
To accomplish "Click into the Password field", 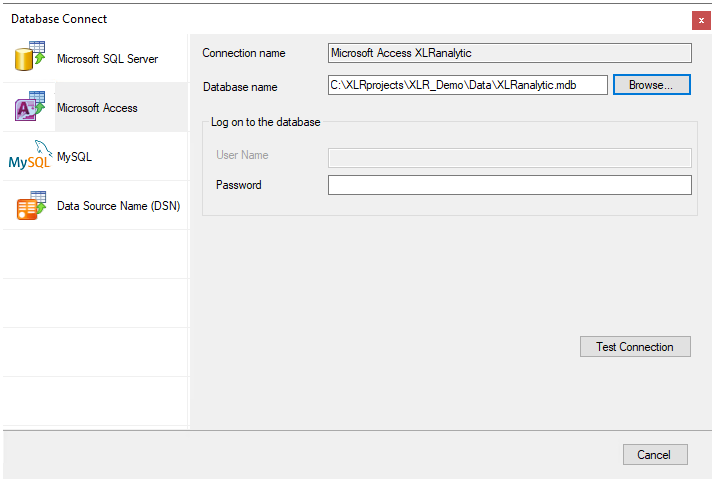I will coord(510,185).
